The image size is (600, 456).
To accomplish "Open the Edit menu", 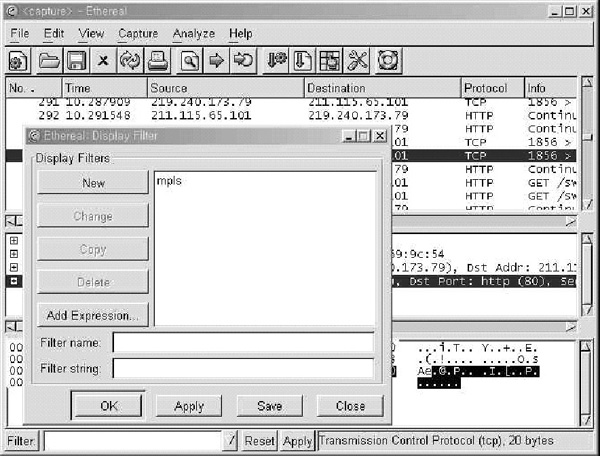I will [x=54, y=34].
